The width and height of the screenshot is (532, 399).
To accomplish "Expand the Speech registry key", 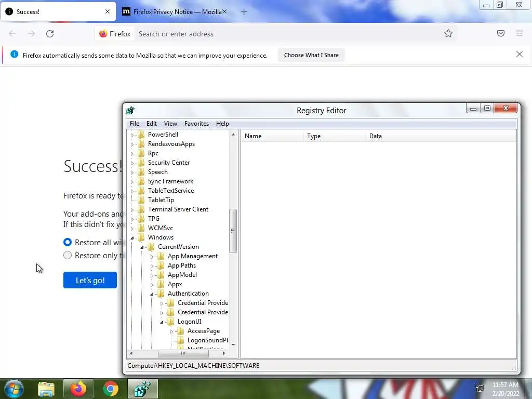I will (x=132, y=172).
